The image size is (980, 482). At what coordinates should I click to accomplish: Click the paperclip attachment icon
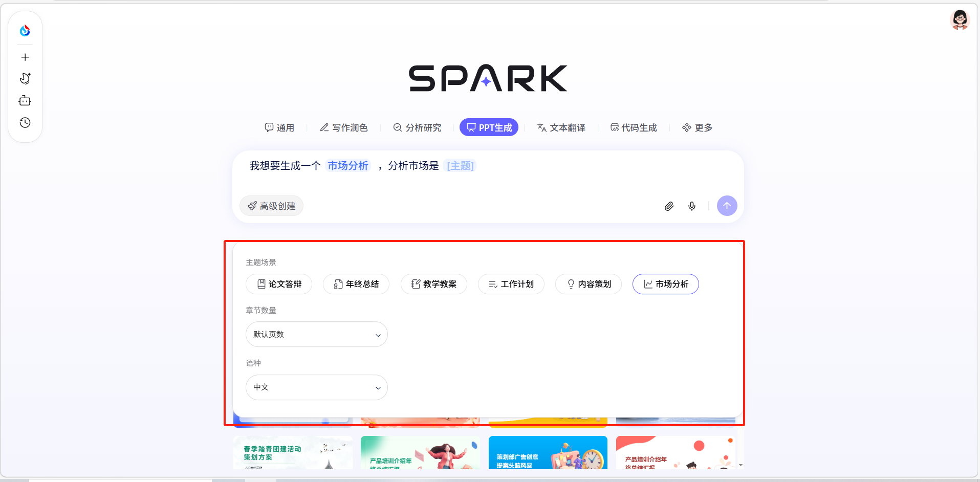pyautogui.click(x=669, y=206)
